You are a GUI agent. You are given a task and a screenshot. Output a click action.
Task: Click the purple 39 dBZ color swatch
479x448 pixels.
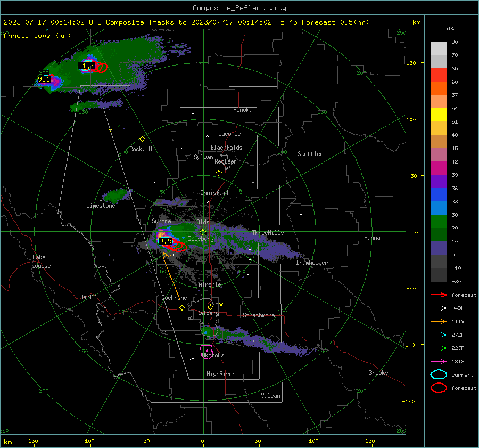439,181
